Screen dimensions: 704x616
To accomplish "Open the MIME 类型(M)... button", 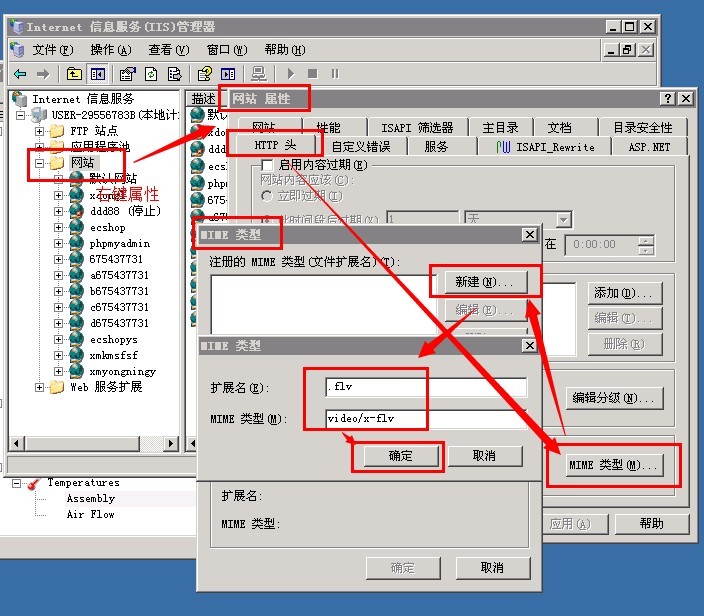I will [x=614, y=465].
